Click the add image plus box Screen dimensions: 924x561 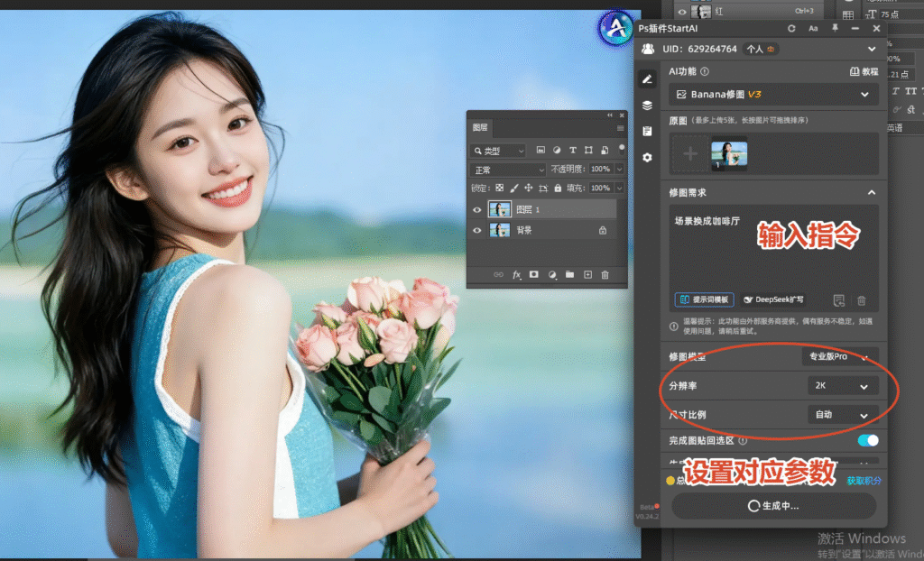point(690,154)
